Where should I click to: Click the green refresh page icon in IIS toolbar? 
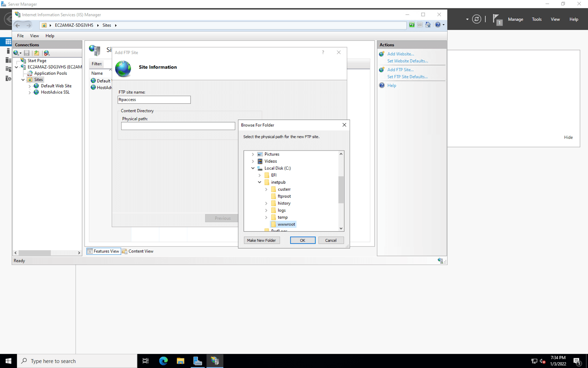(x=412, y=25)
